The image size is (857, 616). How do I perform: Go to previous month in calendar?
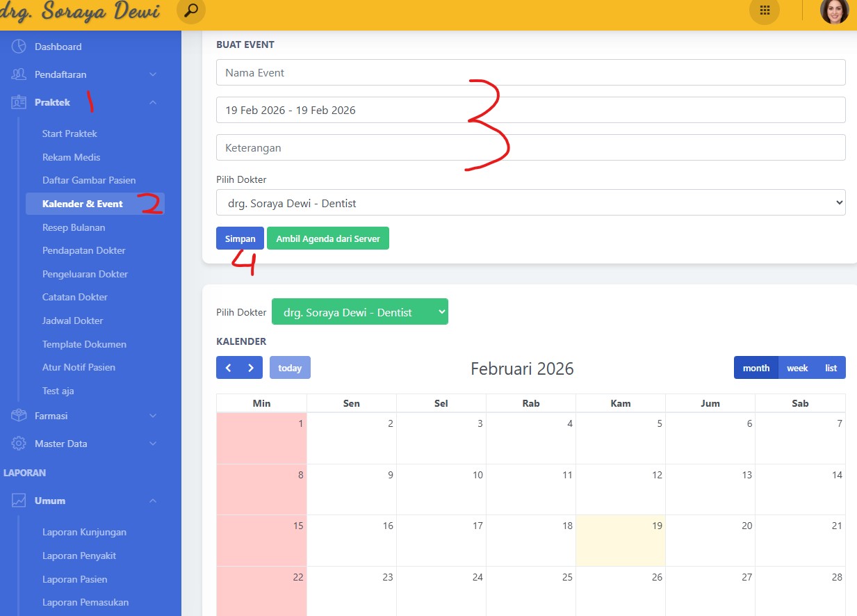[228, 368]
